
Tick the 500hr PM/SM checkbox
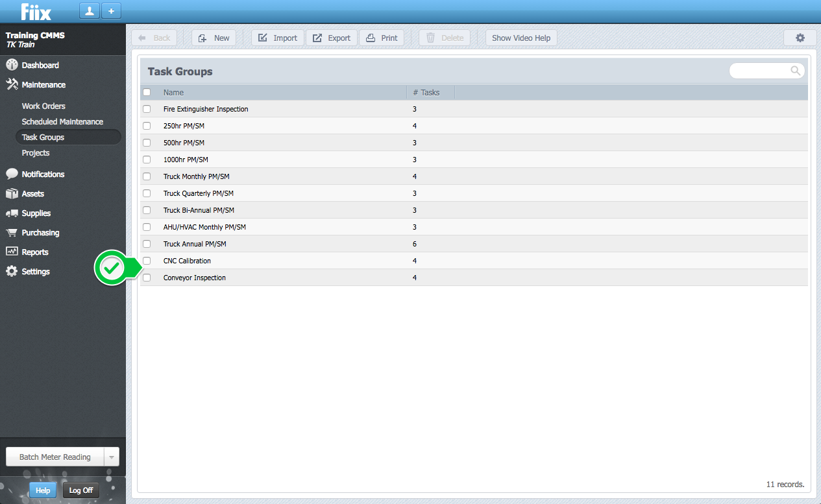coord(147,143)
